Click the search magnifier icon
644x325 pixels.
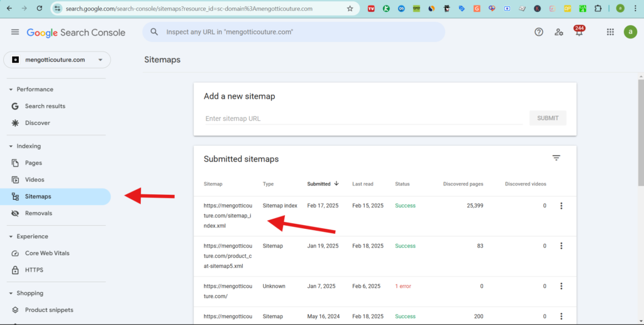pyautogui.click(x=154, y=32)
